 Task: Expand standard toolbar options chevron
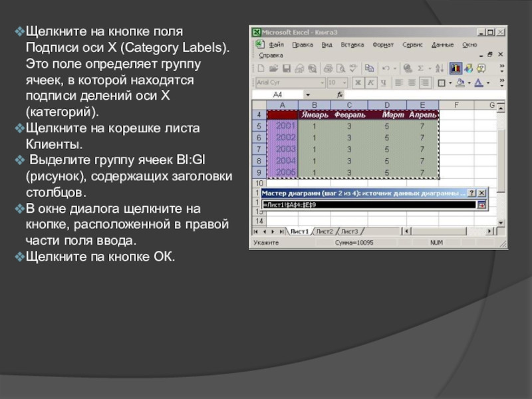pos(502,68)
